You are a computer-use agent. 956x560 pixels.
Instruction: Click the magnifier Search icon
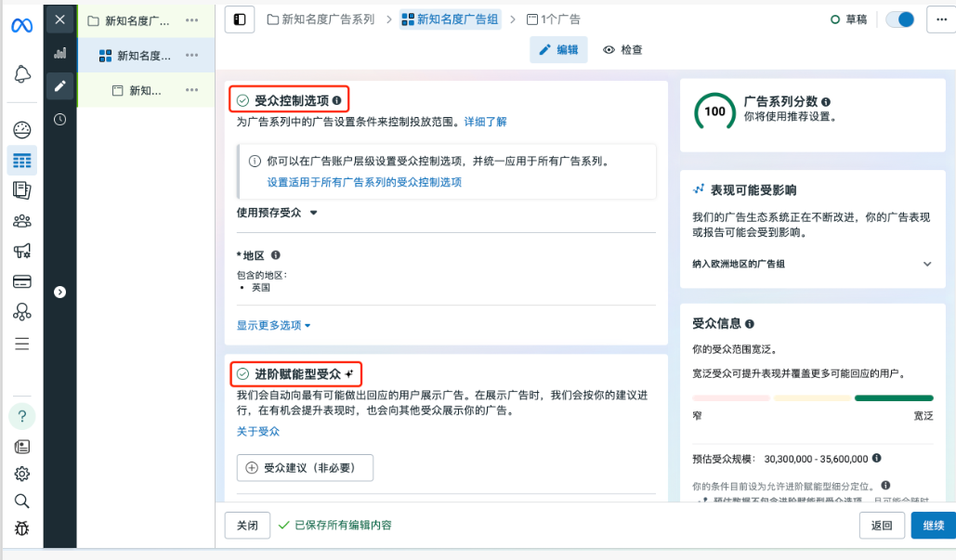pos(22,501)
